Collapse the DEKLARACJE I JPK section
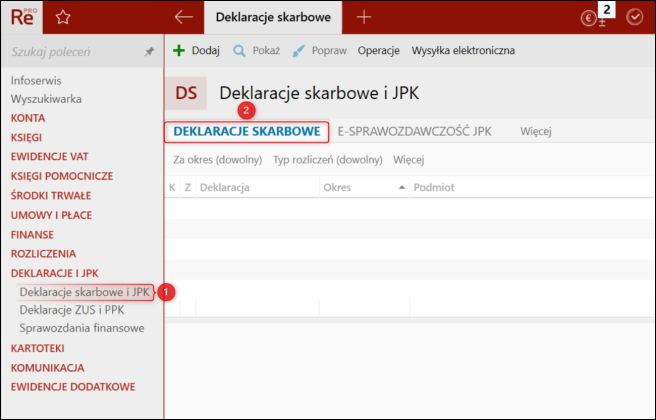This screenshot has width=656, height=420. click(55, 273)
